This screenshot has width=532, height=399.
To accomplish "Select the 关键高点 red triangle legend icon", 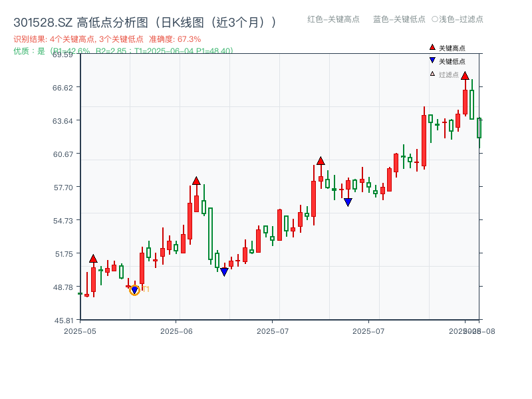I will coord(431,48).
